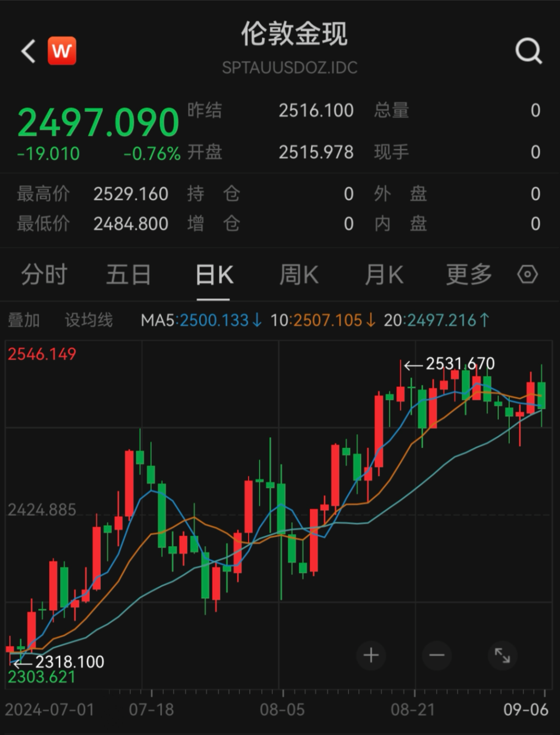560x735 pixels.
Task: Select the 日K tab
Action: pyautogui.click(x=214, y=275)
